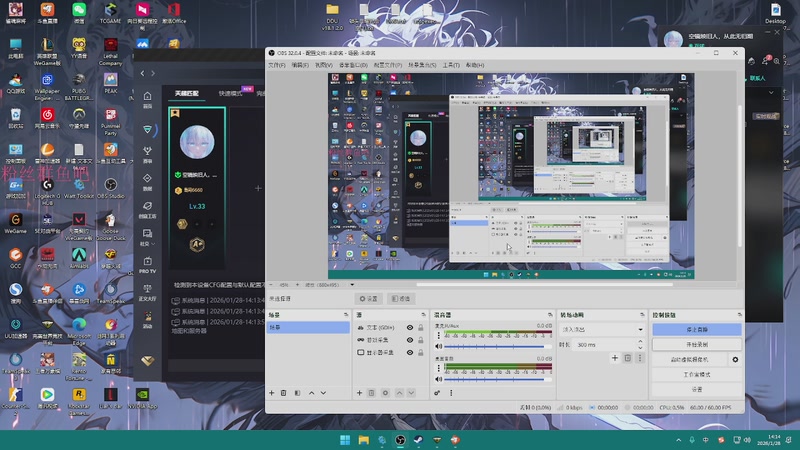
Task: Add a new scene transition
Action: (615, 358)
